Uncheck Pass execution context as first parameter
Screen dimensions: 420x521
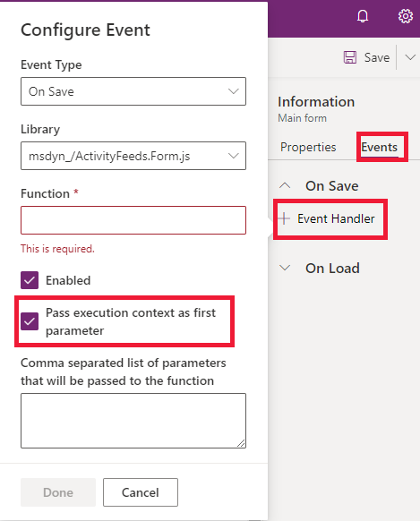pos(30,321)
